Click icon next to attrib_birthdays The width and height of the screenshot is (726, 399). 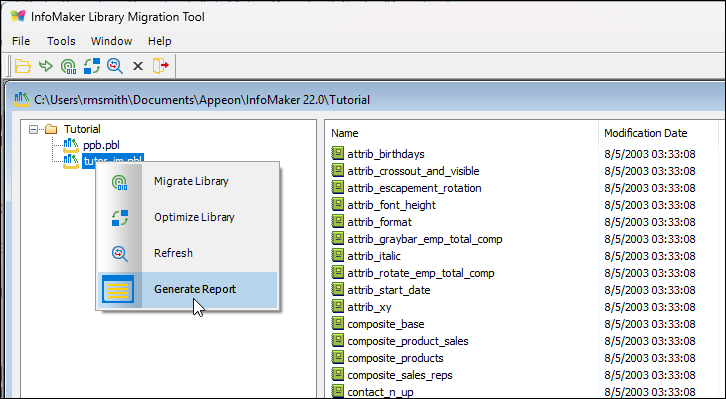(x=338, y=153)
